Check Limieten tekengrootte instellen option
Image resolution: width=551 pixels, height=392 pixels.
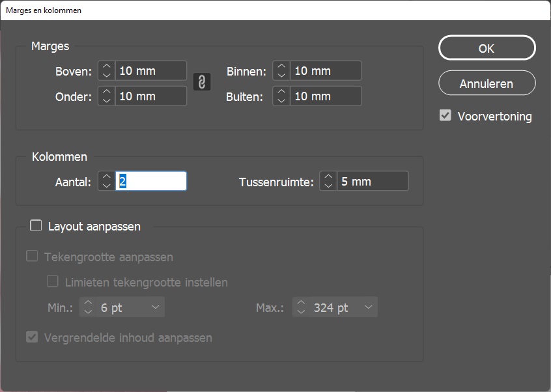(53, 281)
